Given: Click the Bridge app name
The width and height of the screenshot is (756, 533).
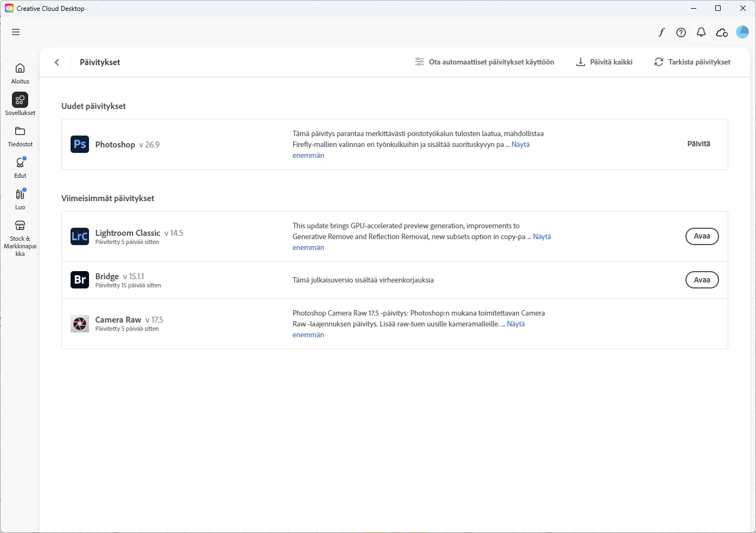Looking at the screenshot, I should [107, 276].
